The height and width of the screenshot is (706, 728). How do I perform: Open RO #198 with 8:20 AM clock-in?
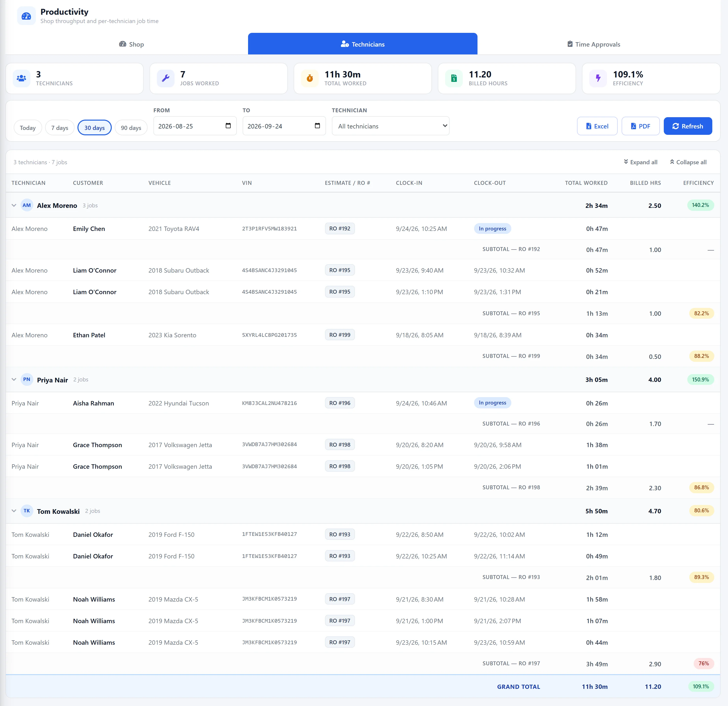[339, 445]
